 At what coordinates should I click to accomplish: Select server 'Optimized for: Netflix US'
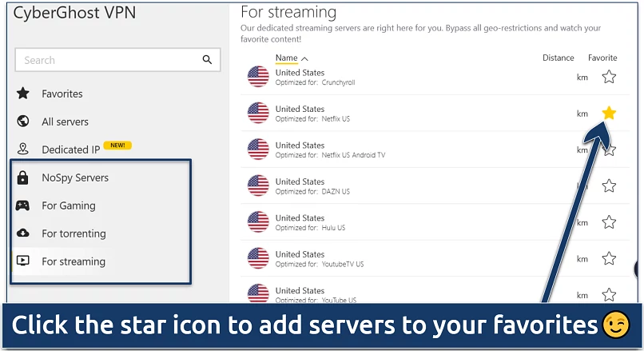[x=312, y=119]
